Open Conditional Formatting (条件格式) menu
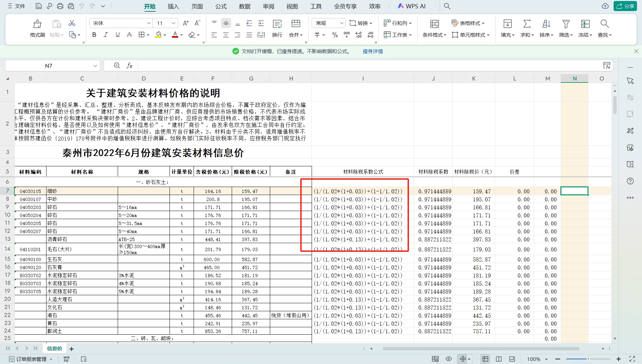Viewport: 642px width, 364px height. click(434, 28)
